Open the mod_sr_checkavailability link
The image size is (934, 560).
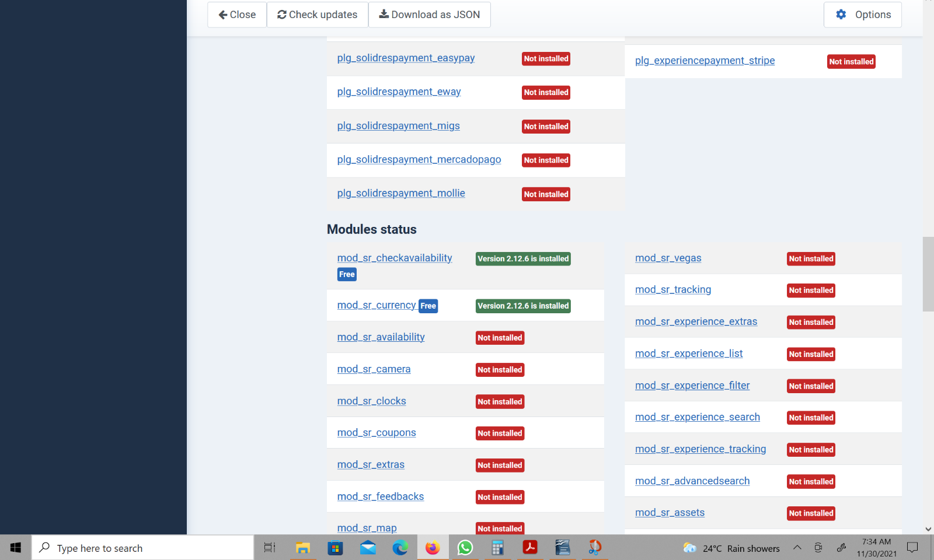pos(395,258)
